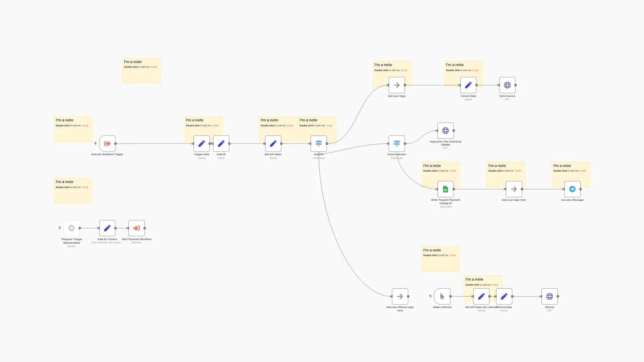Click output connector of Execute Workflow Trigger node
The height and width of the screenshot is (362, 644).
point(115,143)
